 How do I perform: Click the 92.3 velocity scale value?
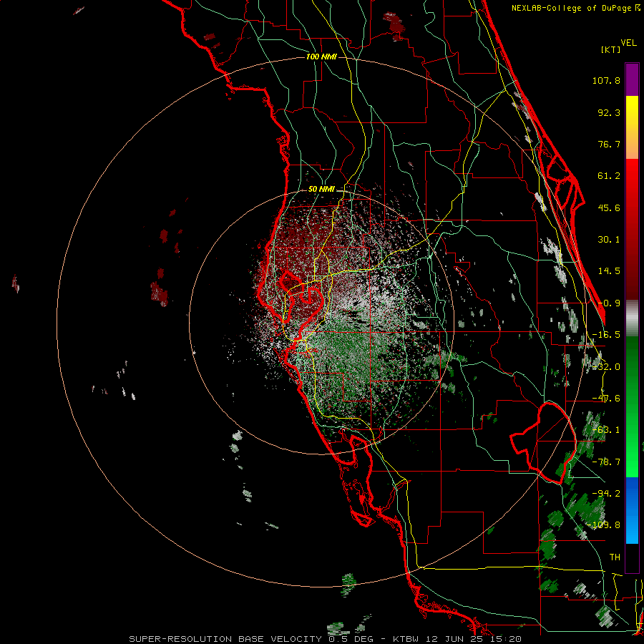pos(609,112)
